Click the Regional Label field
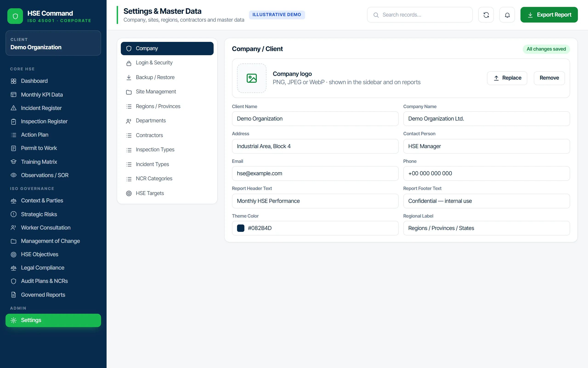 click(x=486, y=228)
